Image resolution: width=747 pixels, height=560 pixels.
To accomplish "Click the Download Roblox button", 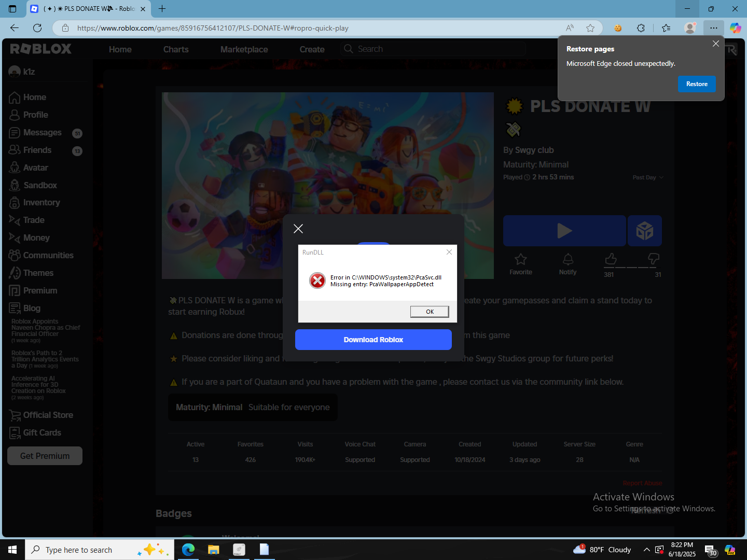I will click(374, 340).
